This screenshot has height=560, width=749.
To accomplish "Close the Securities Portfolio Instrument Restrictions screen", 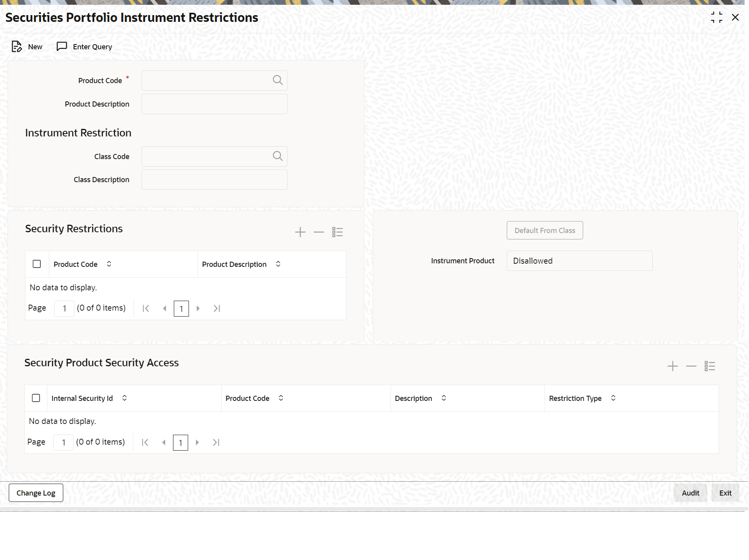I will (x=735, y=17).
